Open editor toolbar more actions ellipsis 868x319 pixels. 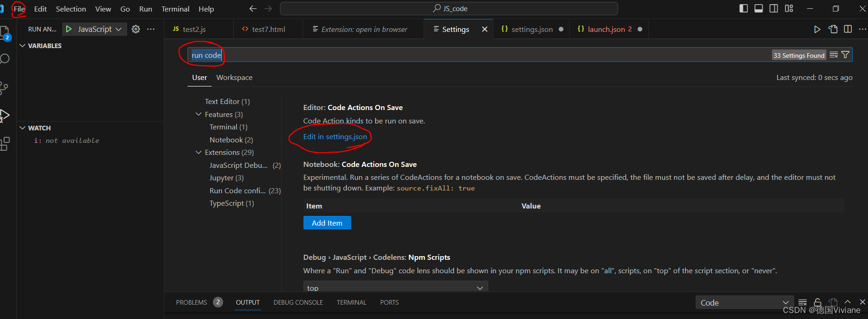pos(862,29)
